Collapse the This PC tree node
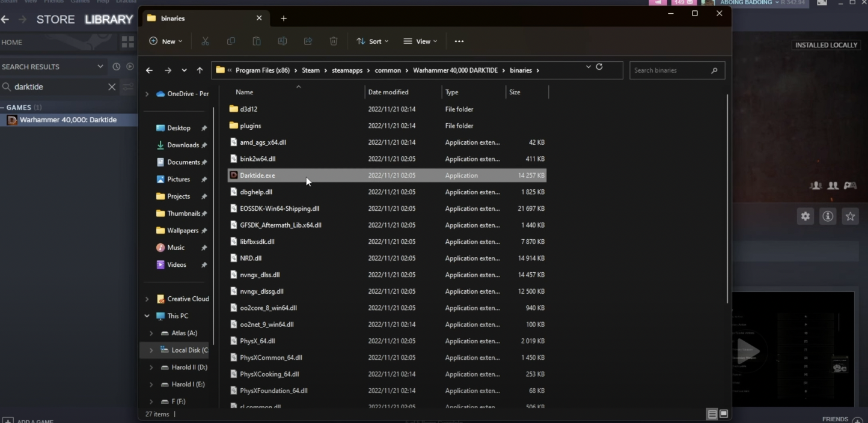 coord(147,316)
